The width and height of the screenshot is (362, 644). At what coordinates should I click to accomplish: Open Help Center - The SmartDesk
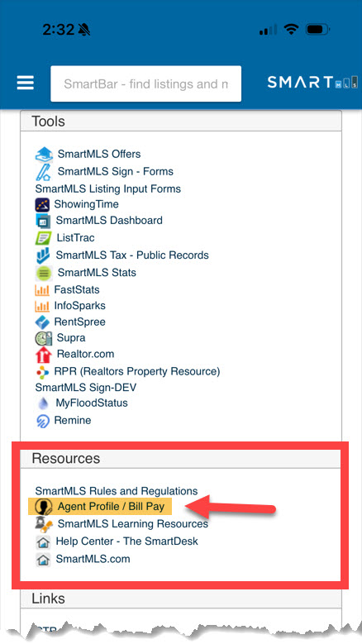126,541
